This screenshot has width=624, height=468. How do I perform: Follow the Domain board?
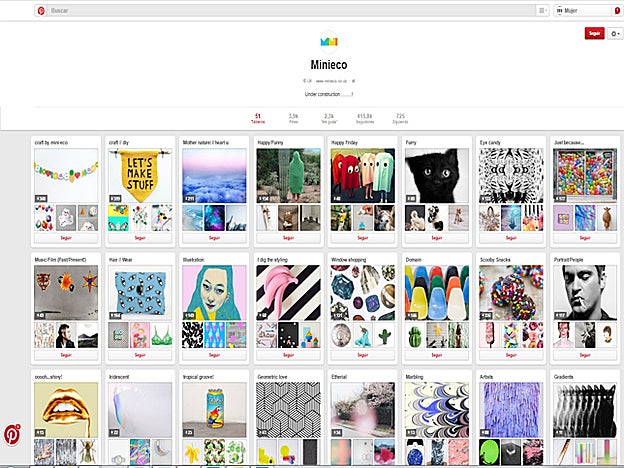coord(437,355)
